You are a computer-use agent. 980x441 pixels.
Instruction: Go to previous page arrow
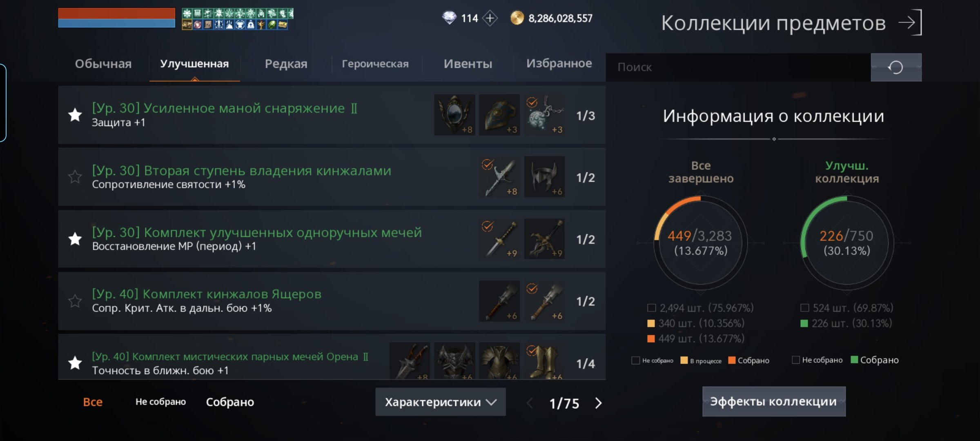tap(530, 403)
